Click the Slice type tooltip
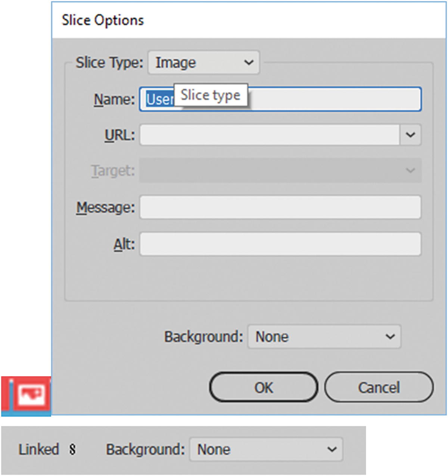Screen dimensions: 448x476 [211, 95]
